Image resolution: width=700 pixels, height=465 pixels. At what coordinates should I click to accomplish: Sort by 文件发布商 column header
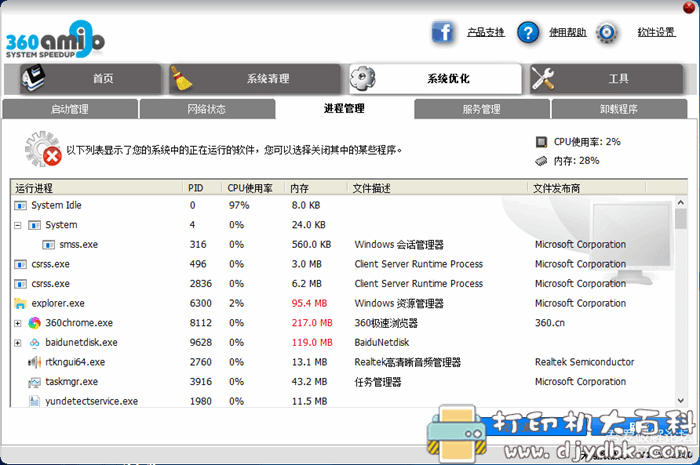coord(587,188)
